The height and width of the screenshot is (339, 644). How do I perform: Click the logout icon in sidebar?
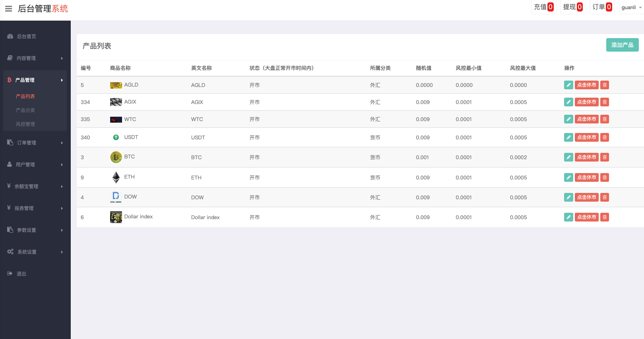pyautogui.click(x=10, y=274)
